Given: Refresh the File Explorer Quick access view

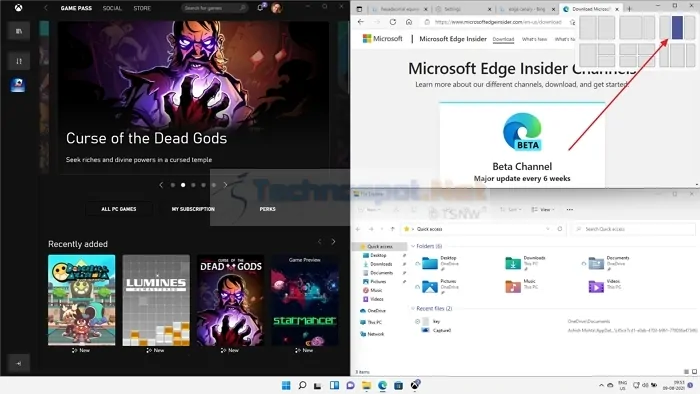Looking at the screenshot, I should point(560,229).
